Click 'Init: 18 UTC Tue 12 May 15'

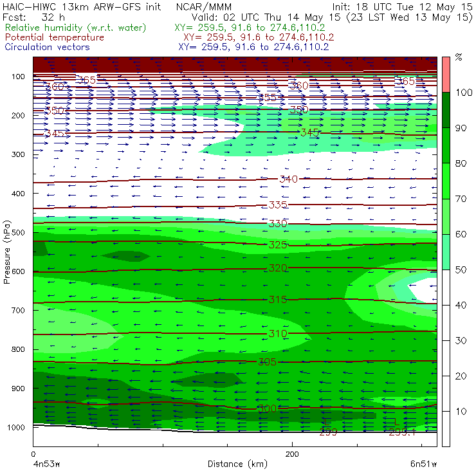(402, 7)
